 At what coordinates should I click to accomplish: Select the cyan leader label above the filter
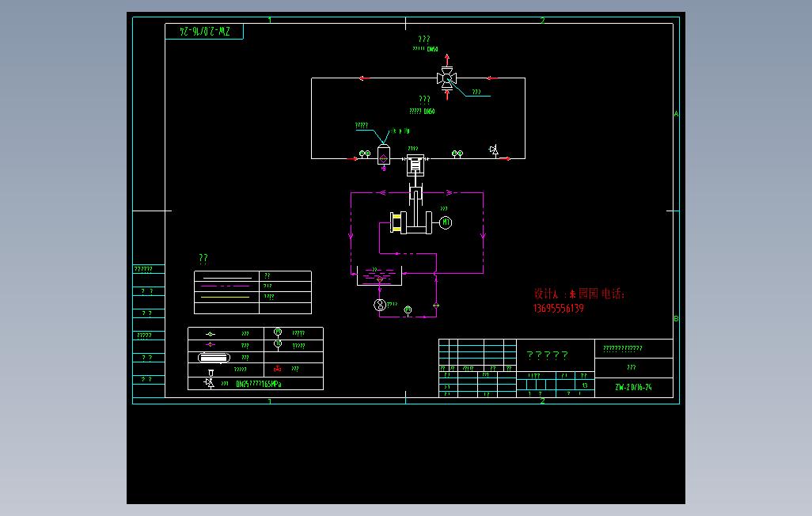tap(362, 125)
